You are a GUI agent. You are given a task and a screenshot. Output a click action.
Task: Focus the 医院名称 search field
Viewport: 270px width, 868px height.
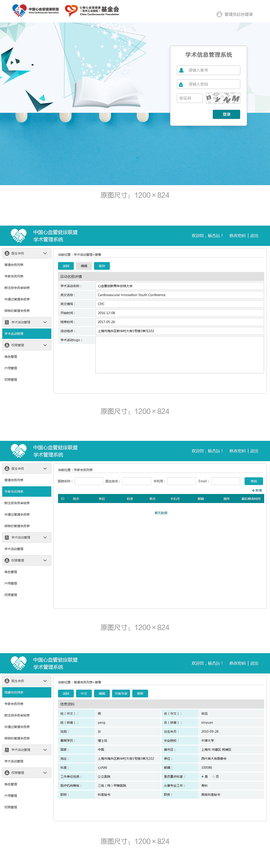[x=89, y=481]
